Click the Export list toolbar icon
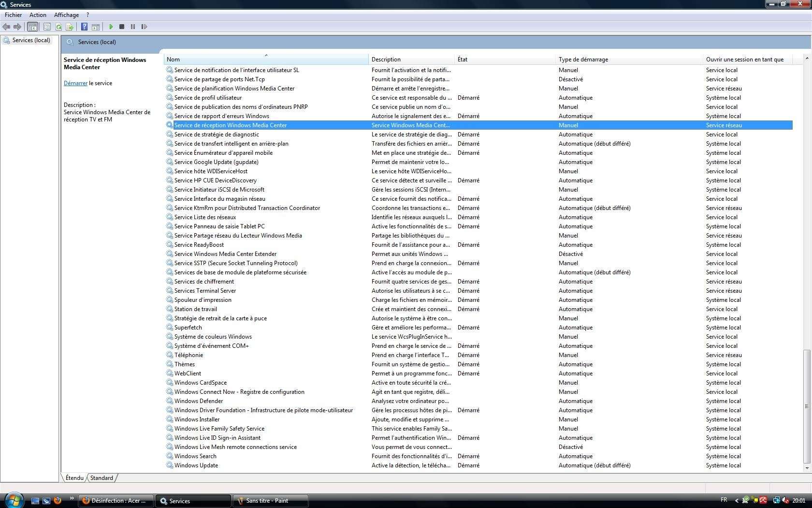Image resolution: width=812 pixels, height=508 pixels. [70, 27]
